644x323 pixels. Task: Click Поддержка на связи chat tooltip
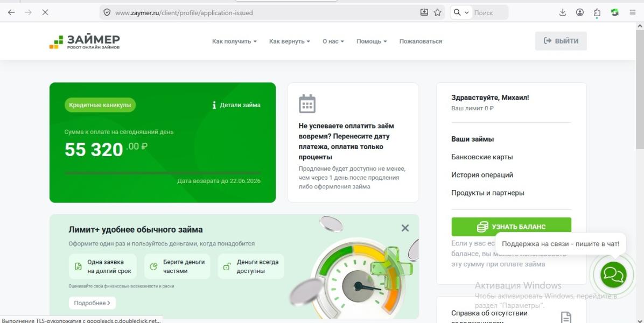(x=560, y=244)
